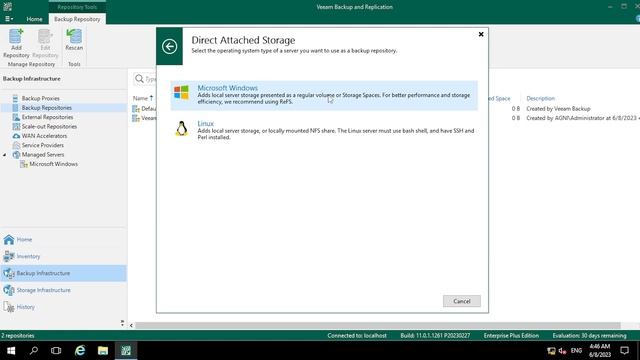
Task: Choose the Microsoft Windows server type link
Action: [x=227, y=88]
